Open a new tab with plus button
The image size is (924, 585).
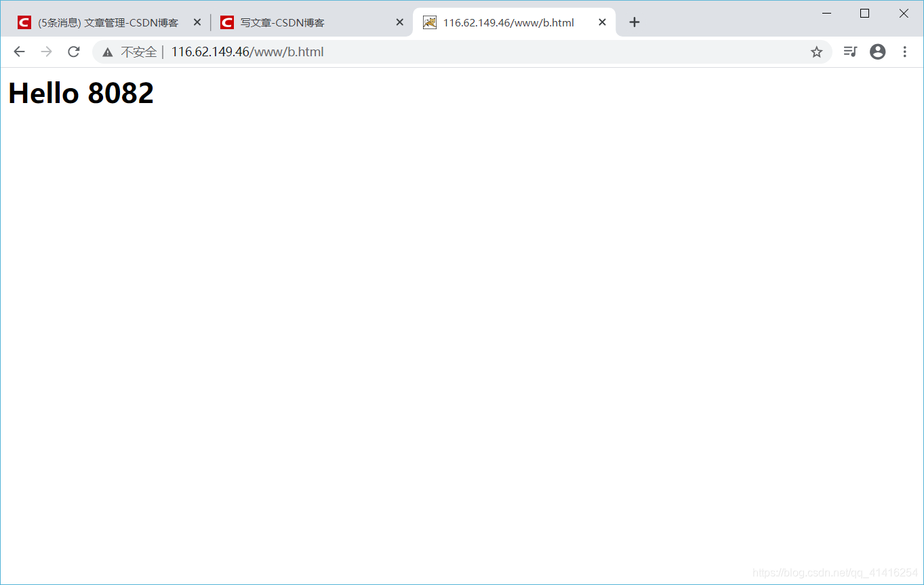point(634,22)
